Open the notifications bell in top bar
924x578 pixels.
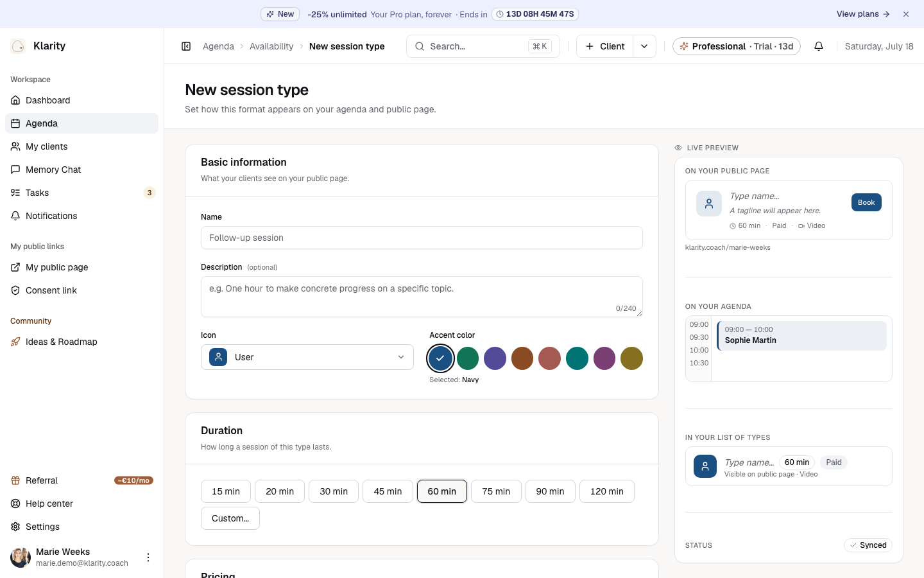[819, 46]
